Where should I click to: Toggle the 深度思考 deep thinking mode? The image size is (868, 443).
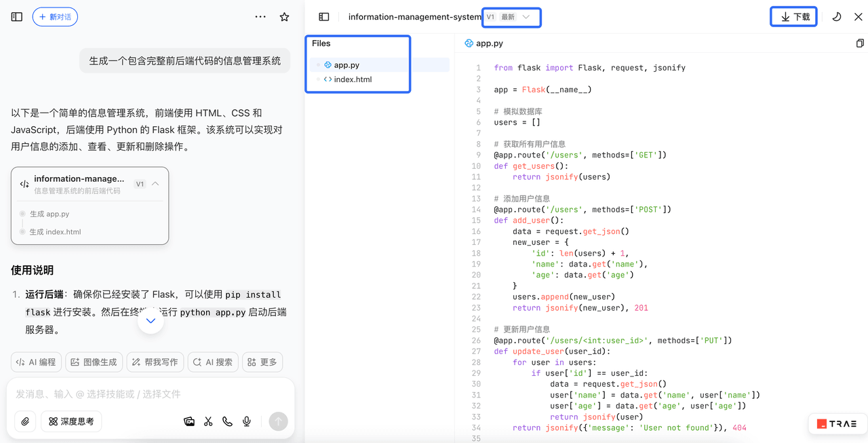71,421
